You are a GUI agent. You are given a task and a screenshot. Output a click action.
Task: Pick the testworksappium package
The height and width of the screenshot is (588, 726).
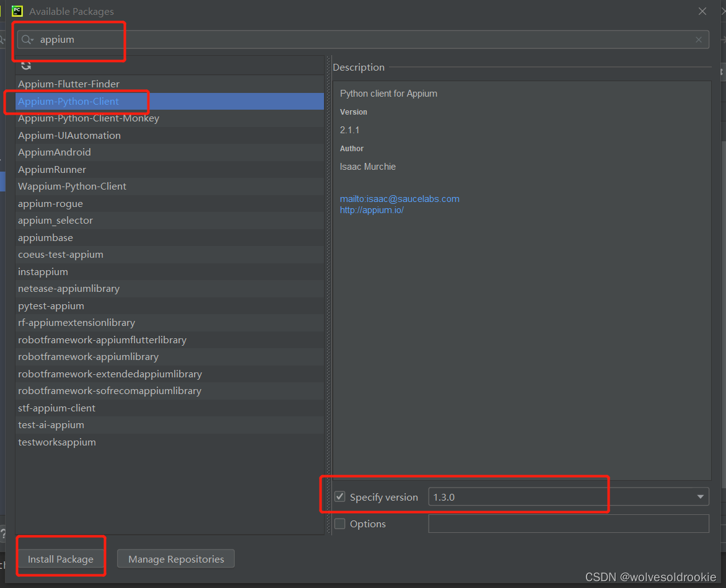pyautogui.click(x=170, y=442)
